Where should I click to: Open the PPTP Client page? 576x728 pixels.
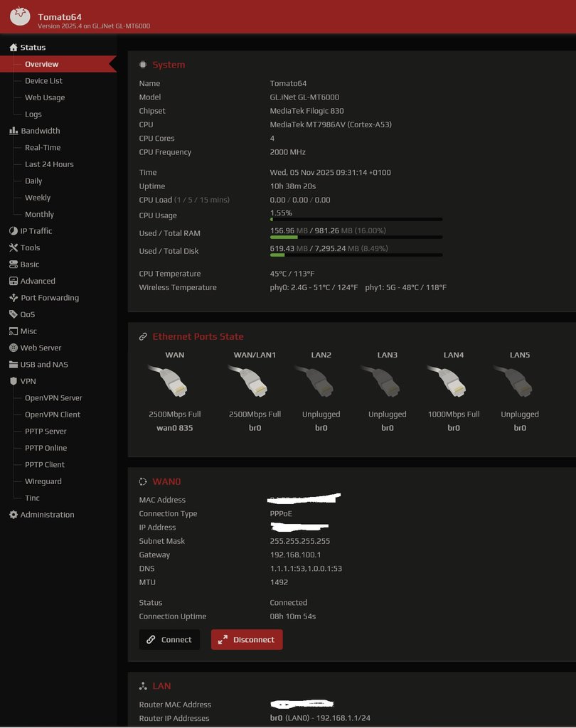(x=45, y=464)
